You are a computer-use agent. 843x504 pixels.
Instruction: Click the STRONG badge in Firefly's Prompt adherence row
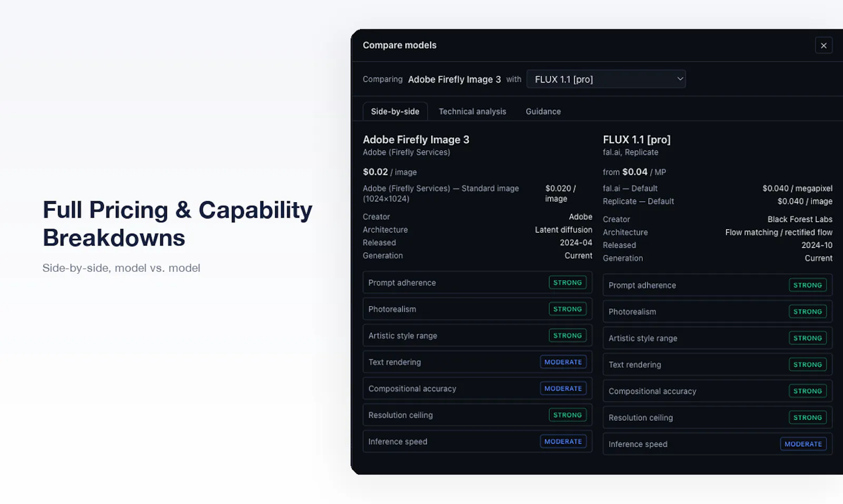click(x=567, y=283)
